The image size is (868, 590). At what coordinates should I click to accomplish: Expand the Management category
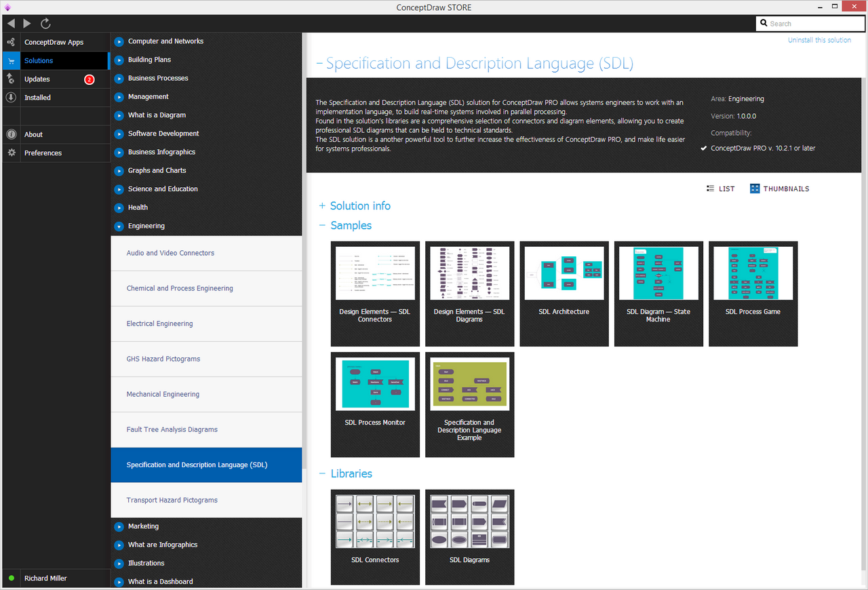point(119,96)
